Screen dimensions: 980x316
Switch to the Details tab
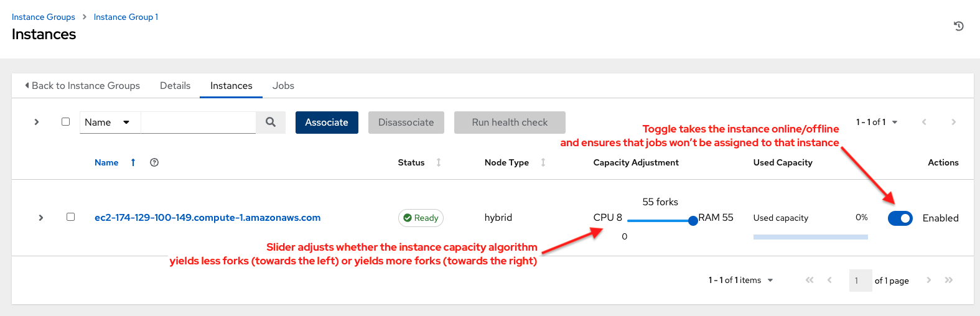click(175, 86)
